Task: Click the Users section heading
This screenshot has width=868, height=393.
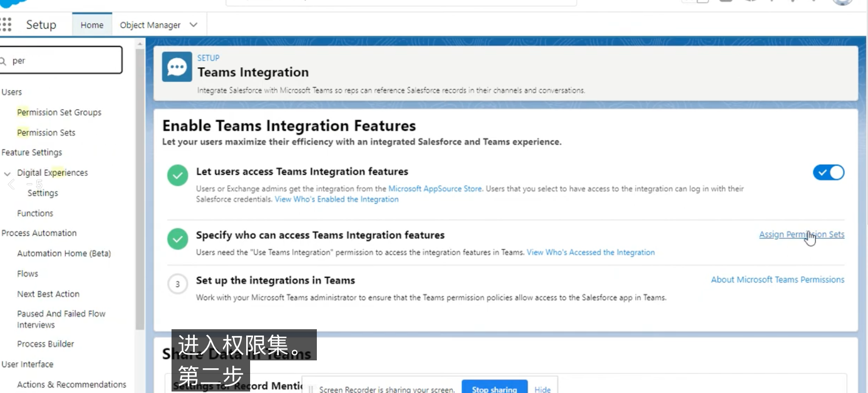Action: tap(12, 92)
